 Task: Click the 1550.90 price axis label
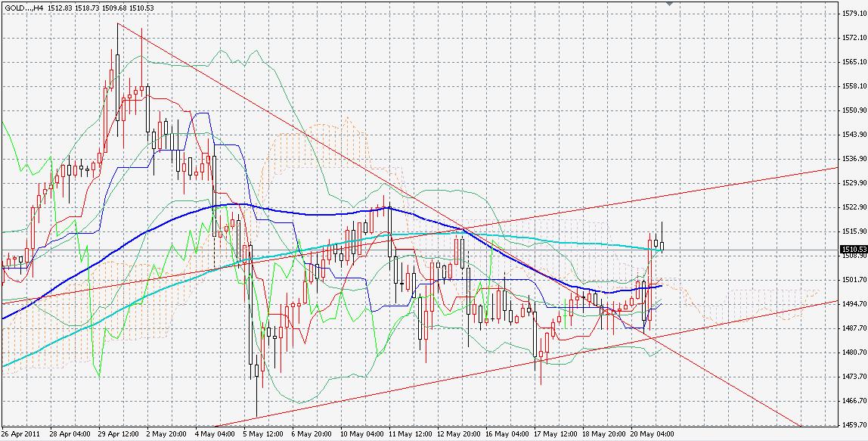click(853, 110)
